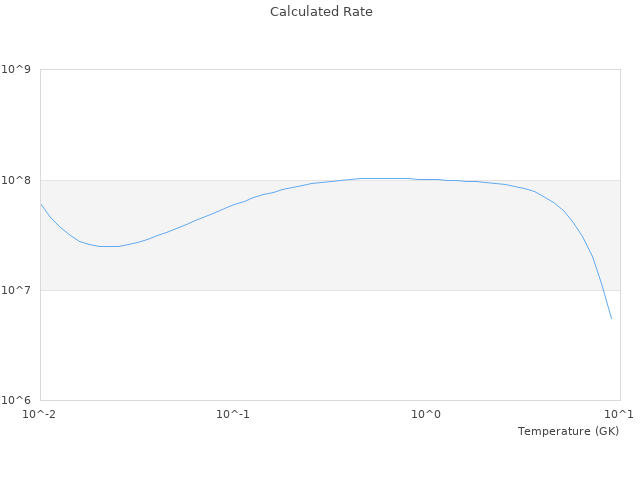Click the 10^6 y-axis label
This screenshot has width=640, height=480.
(18, 400)
